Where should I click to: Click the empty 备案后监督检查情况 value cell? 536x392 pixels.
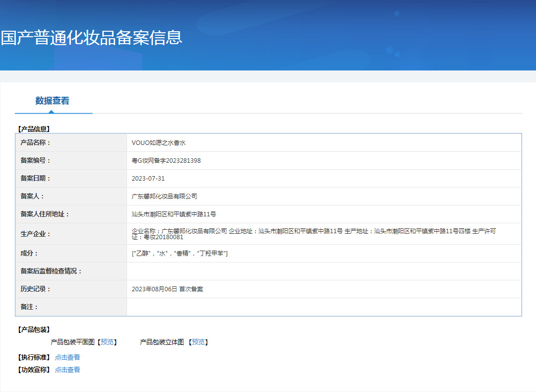tap(324, 271)
